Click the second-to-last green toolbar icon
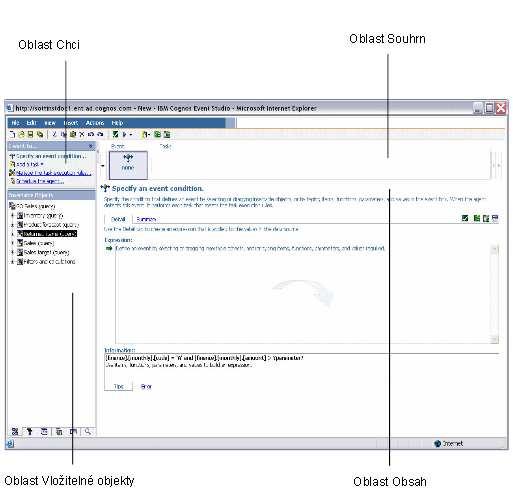 [157, 134]
